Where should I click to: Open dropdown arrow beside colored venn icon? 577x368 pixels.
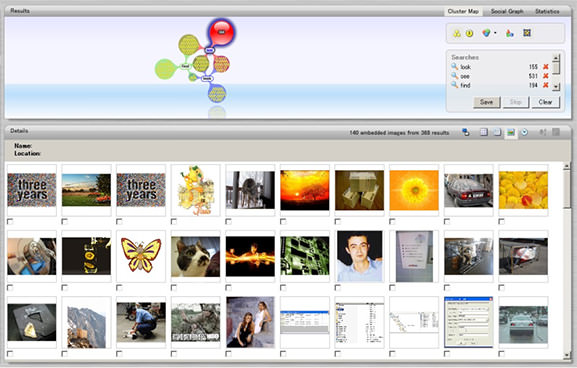495,33
